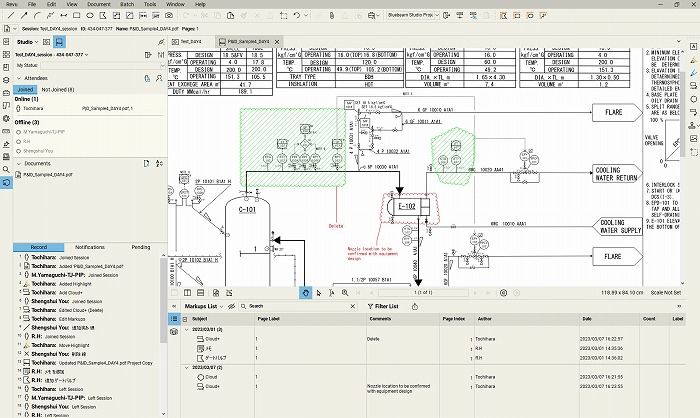Click the Undo arrow icon
This screenshot has height=418, width=700.
tap(297, 16)
